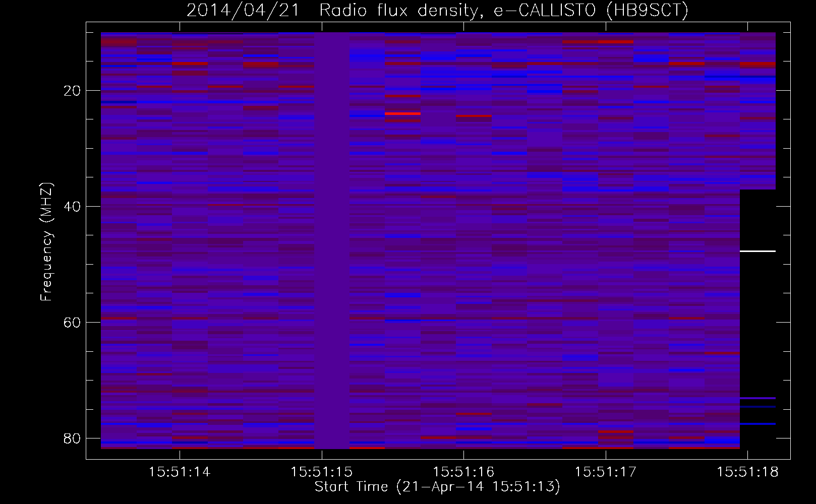Click the frequency tick label 80
The image size is (816, 504).
pyautogui.click(x=72, y=438)
